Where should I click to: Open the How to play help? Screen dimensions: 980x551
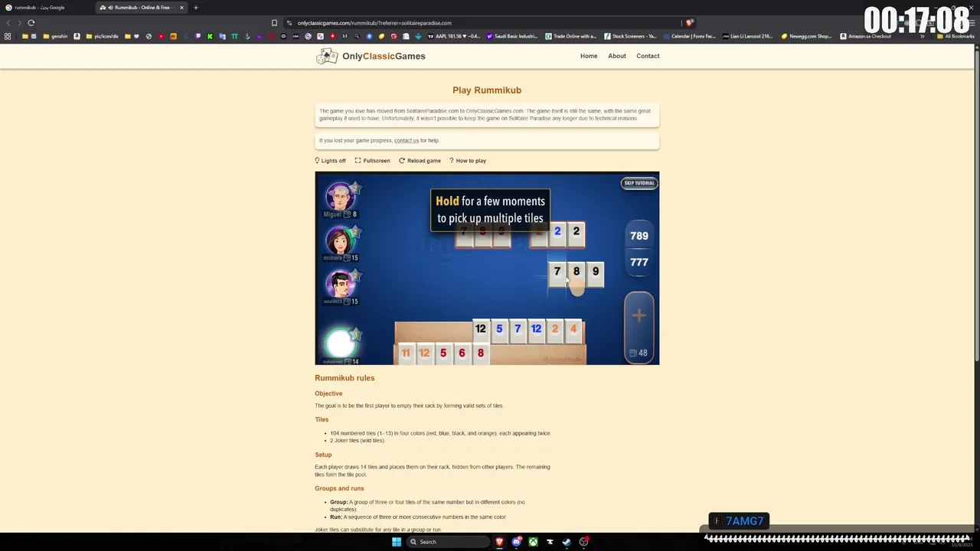tap(468, 161)
